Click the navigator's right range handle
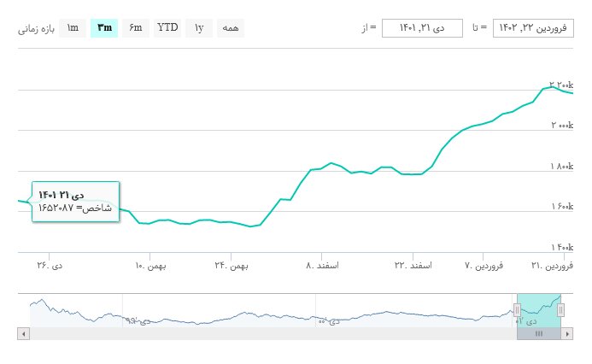The image size is (592, 364). click(x=560, y=311)
